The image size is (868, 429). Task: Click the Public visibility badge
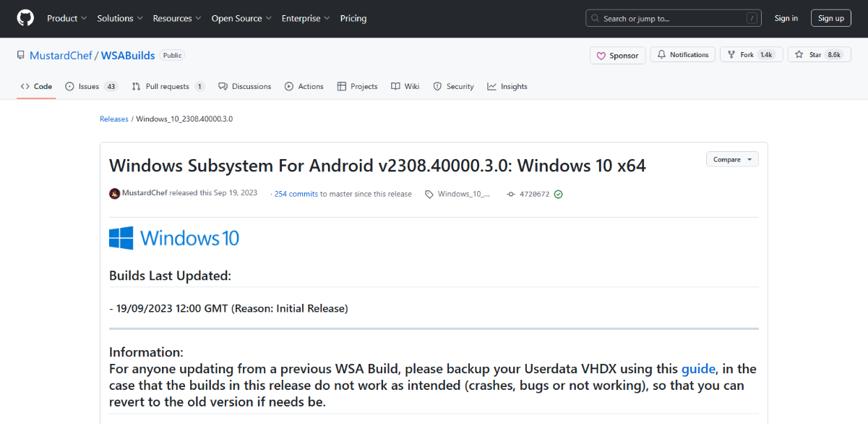point(172,55)
